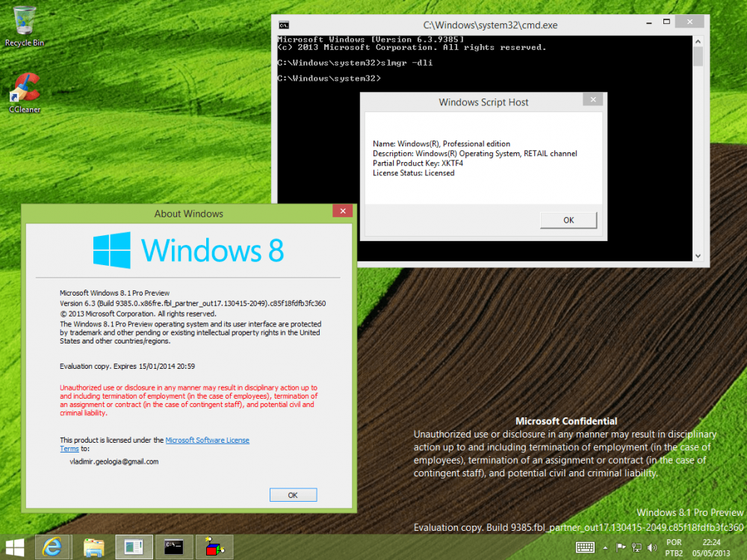Click the vladimir.geologia@gmail.com licensee text
The height and width of the screenshot is (560, 747).
[114, 461]
